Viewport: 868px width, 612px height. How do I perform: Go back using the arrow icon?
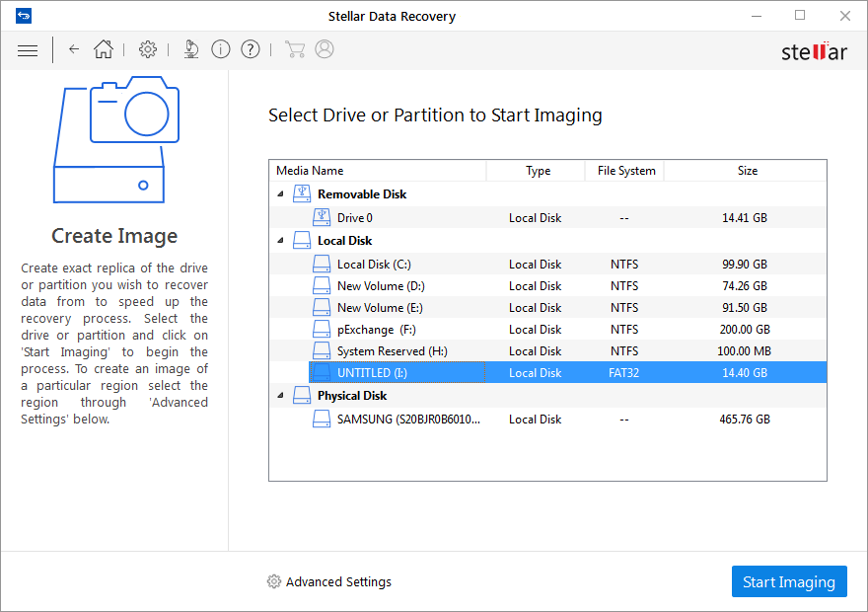(x=74, y=49)
